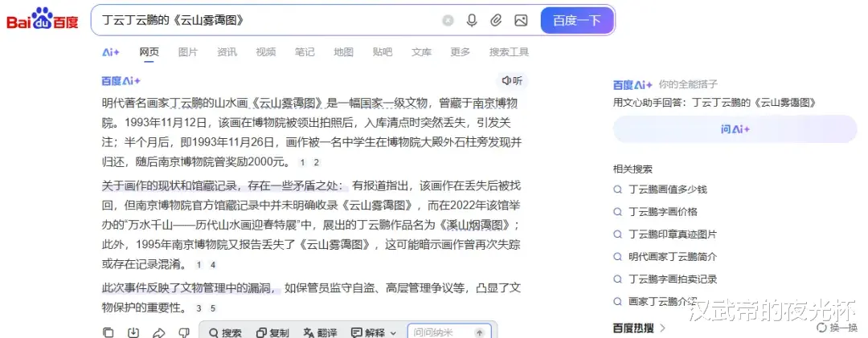This screenshot has height=338, width=868.
Task: Click 翻译 in the selection toolbar
Action: pyautogui.click(x=321, y=333)
